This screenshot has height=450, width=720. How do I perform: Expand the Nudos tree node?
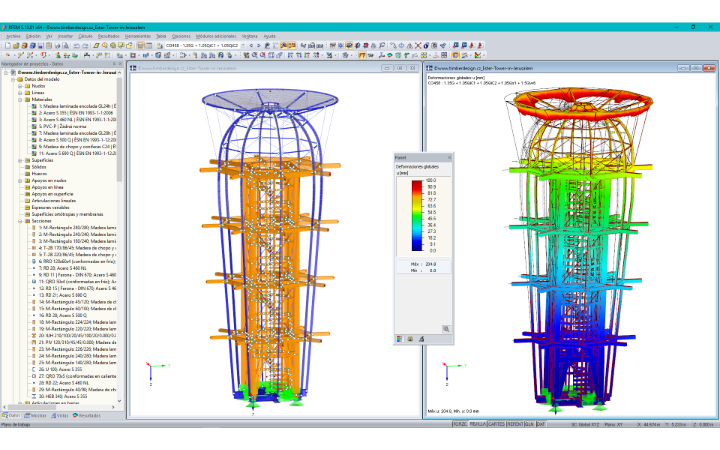(20, 86)
